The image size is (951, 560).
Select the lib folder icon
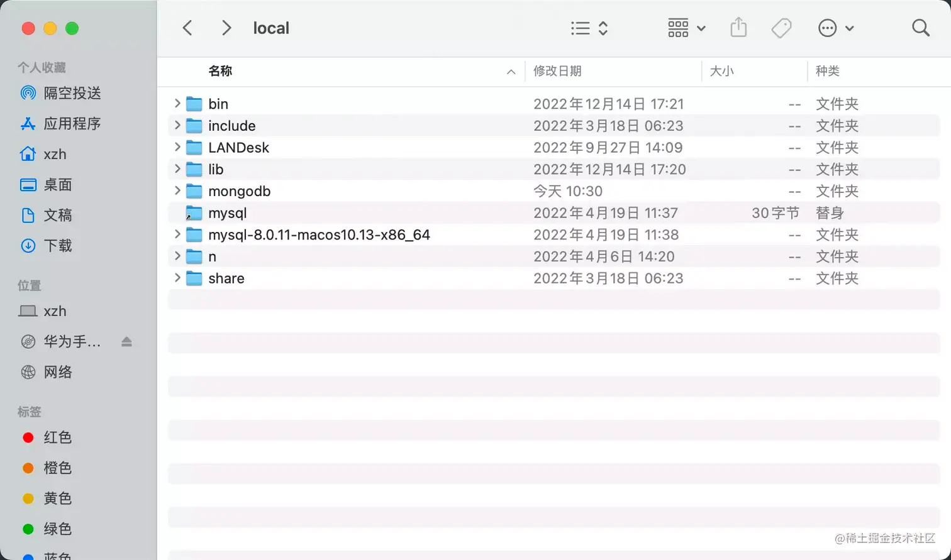point(194,169)
